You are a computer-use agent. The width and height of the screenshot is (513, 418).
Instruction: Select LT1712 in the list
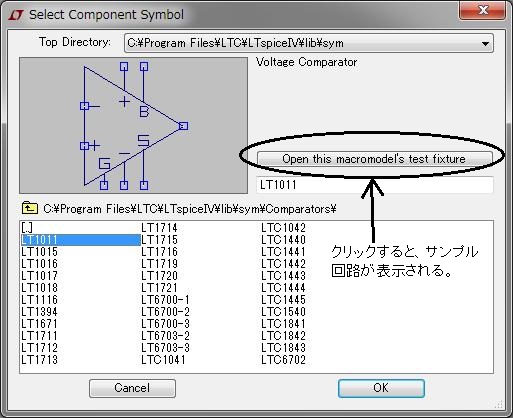pos(39,348)
